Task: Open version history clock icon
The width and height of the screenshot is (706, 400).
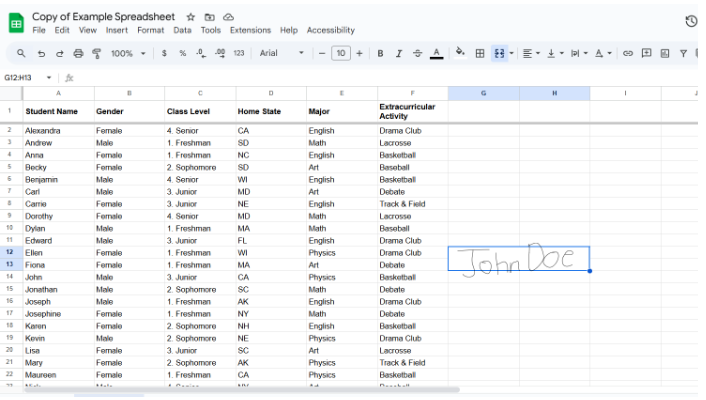Action: (x=691, y=21)
